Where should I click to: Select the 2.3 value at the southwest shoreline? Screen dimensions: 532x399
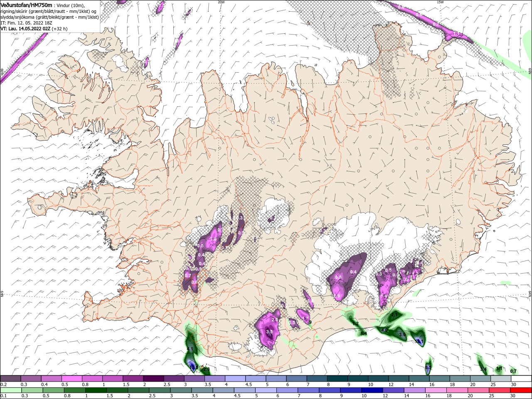click(x=207, y=369)
